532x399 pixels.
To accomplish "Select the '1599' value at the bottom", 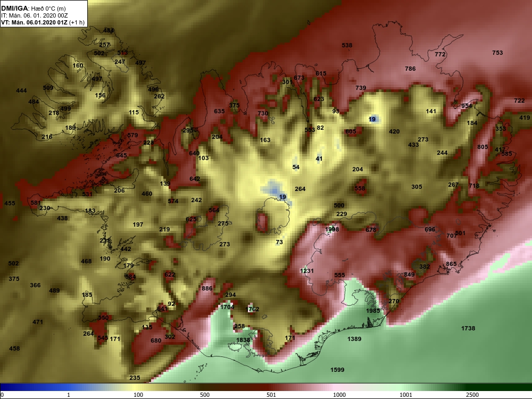I will (337, 370).
